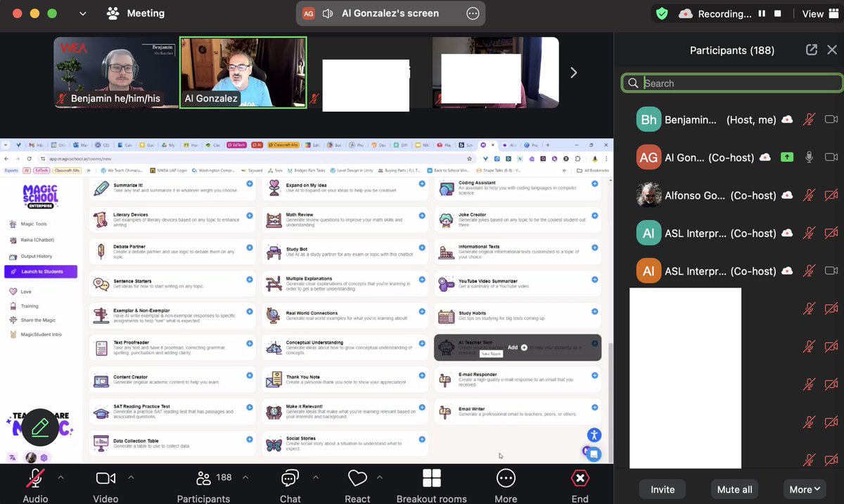
Task: Add the Summarize It! tool
Action: [x=249, y=184]
